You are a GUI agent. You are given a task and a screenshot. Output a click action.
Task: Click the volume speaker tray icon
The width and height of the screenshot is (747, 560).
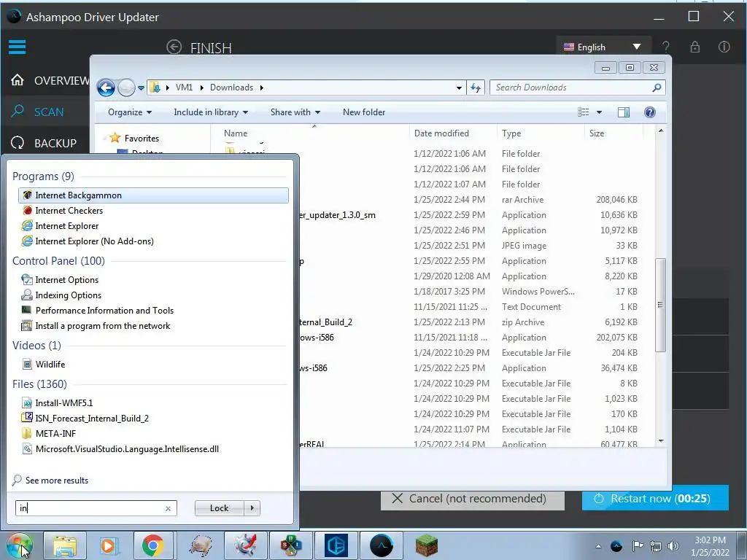tap(673, 546)
